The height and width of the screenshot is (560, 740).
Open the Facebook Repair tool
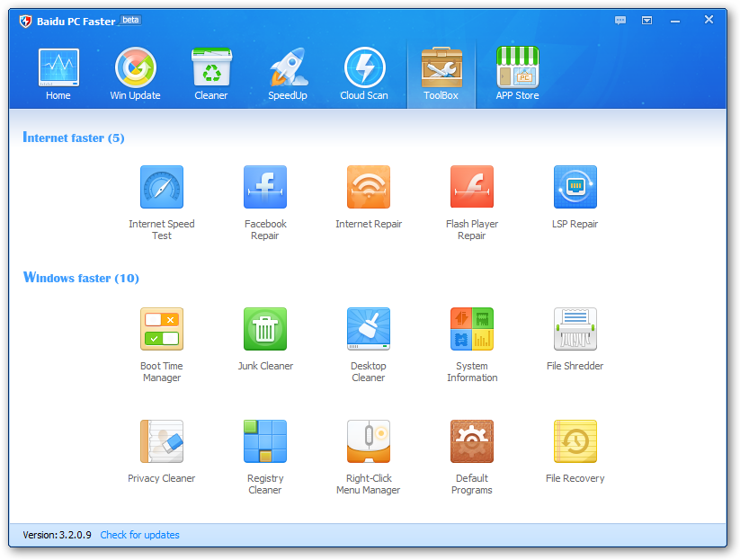tap(265, 203)
